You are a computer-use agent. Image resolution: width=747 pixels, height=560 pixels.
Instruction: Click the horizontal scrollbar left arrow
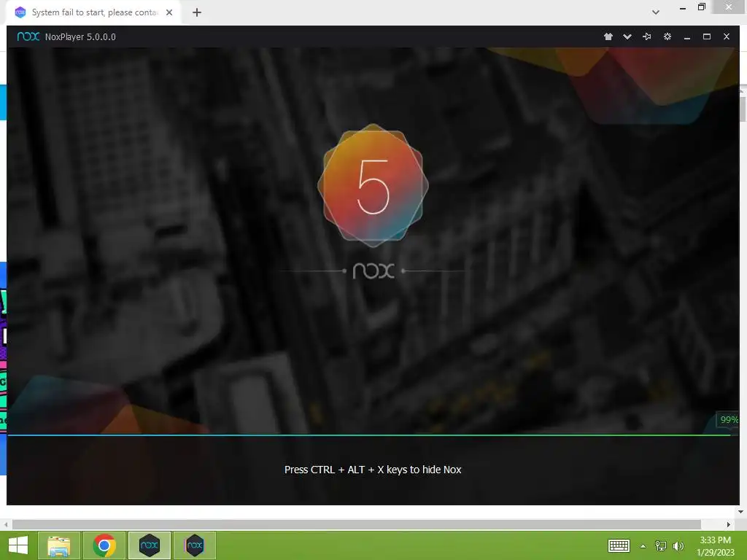point(6,524)
